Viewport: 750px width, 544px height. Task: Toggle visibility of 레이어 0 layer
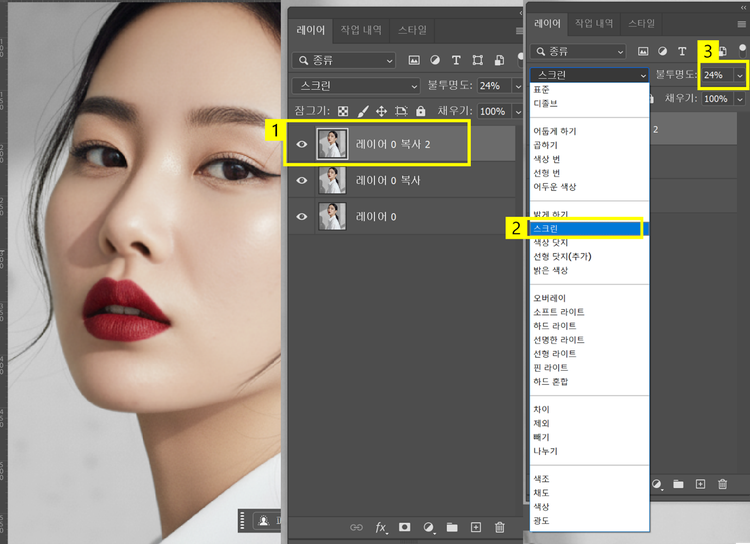point(302,217)
